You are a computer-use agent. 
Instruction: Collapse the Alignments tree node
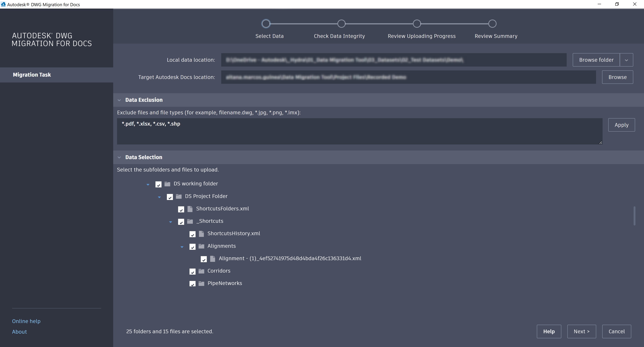coord(182,247)
